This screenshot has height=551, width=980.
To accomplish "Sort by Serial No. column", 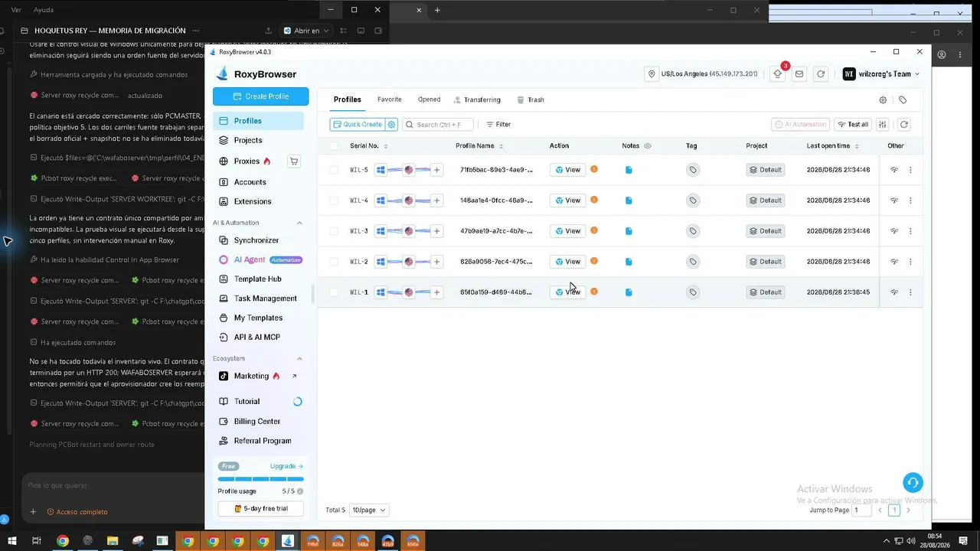I will tap(386, 146).
